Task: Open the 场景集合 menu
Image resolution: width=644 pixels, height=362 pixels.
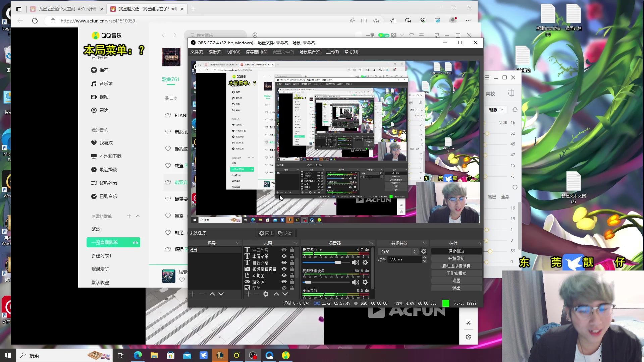Action: [x=310, y=52]
